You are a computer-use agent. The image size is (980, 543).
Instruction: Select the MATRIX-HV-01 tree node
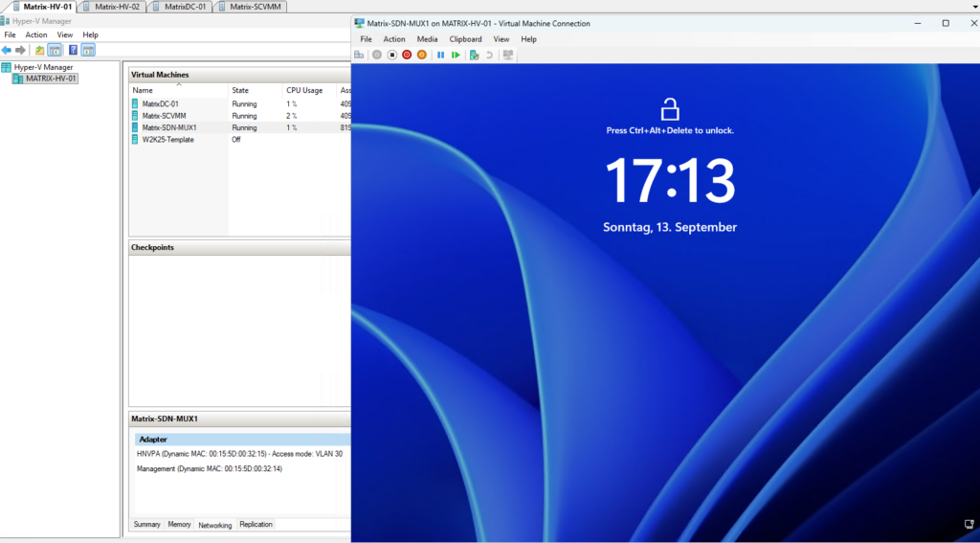pyautogui.click(x=52, y=79)
